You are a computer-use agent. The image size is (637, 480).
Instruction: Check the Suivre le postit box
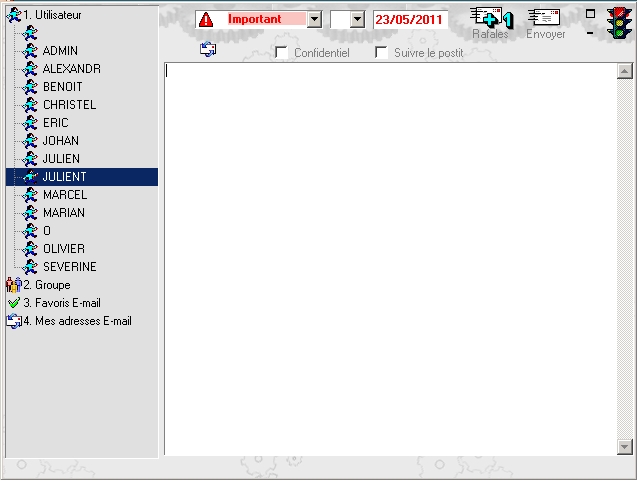382,52
